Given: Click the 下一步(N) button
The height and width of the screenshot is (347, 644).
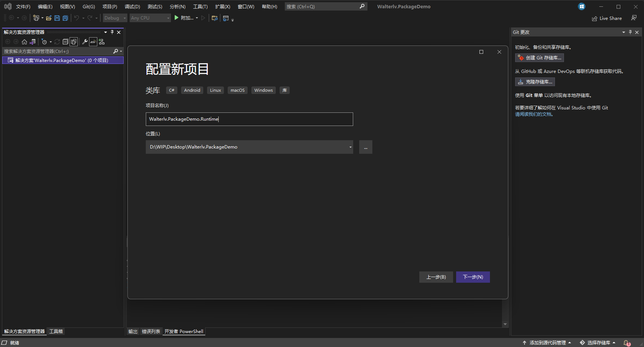Looking at the screenshot, I should click(473, 277).
